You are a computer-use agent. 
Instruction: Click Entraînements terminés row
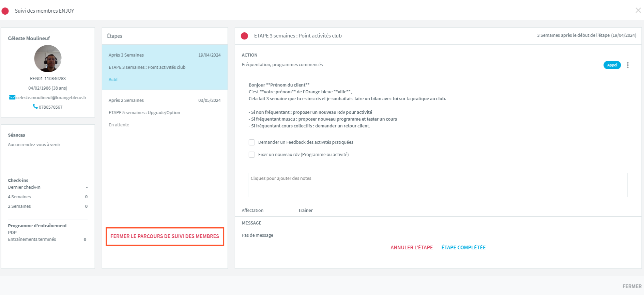(47, 239)
